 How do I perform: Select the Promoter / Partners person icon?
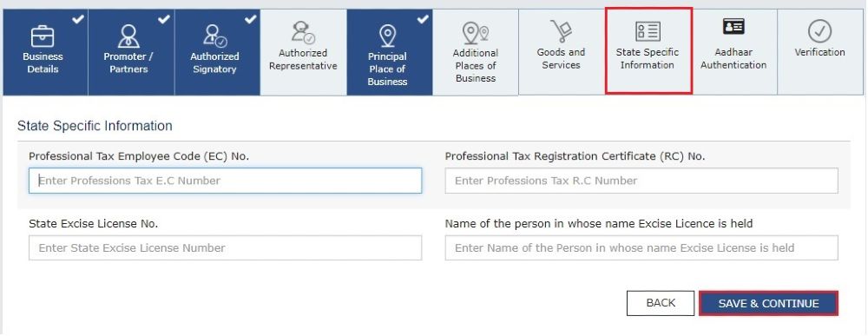tap(128, 36)
